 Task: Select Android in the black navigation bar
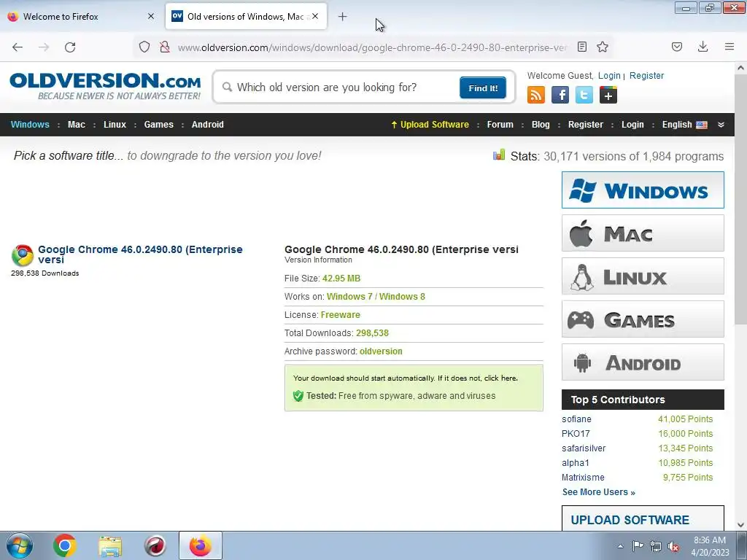click(208, 125)
